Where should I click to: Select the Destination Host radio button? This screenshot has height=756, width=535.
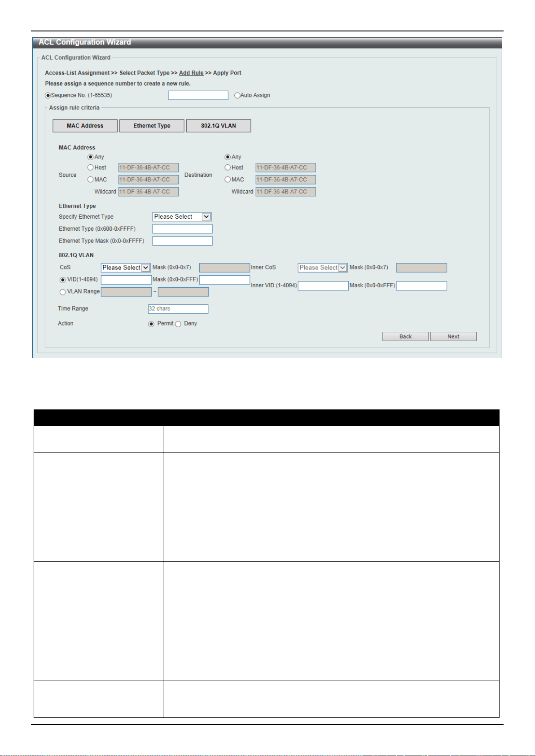[228, 167]
